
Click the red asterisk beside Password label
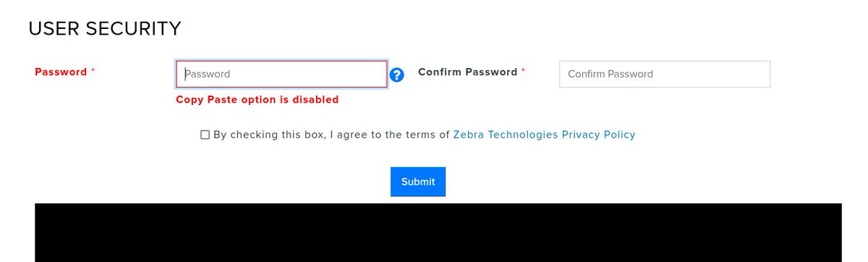[93, 71]
